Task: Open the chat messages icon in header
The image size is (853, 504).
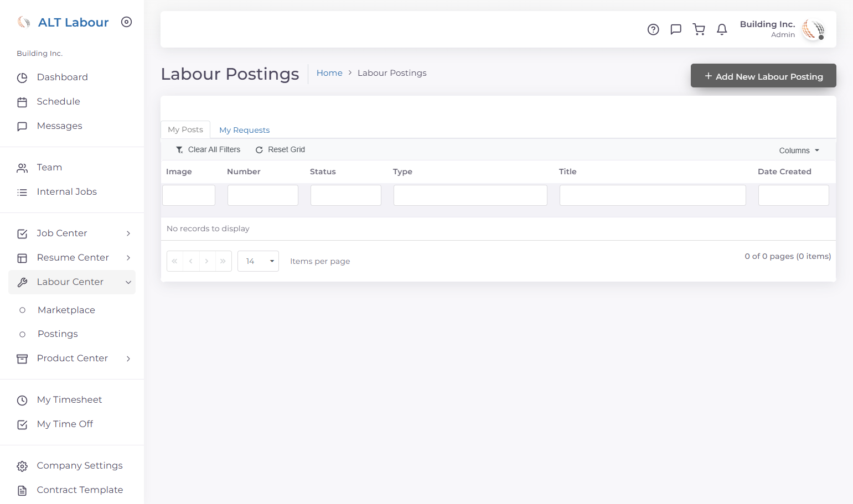Action: pyautogui.click(x=676, y=29)
